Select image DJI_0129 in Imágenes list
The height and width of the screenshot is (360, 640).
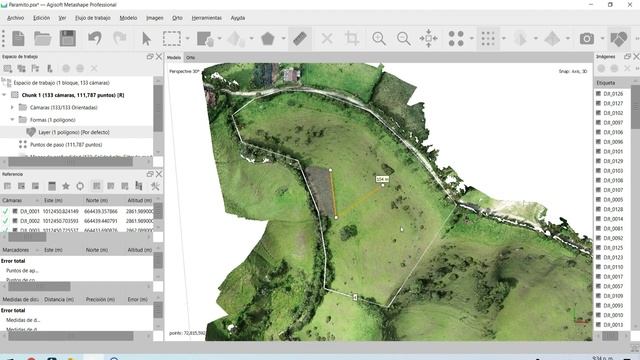[x=613, y=161]
